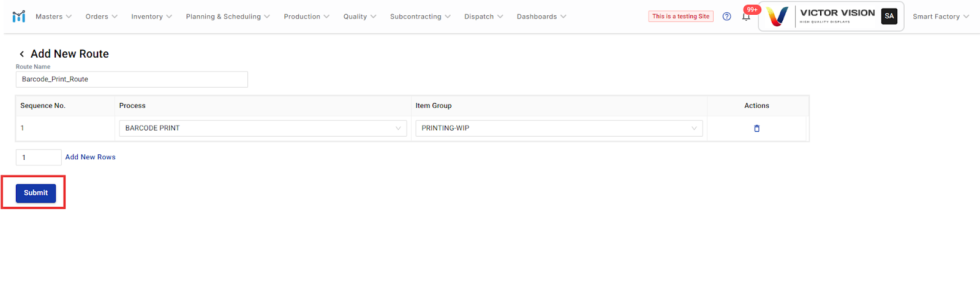Open the help question mark icon
Viewport: 980px width, 297px height.
tap(726, 17)
